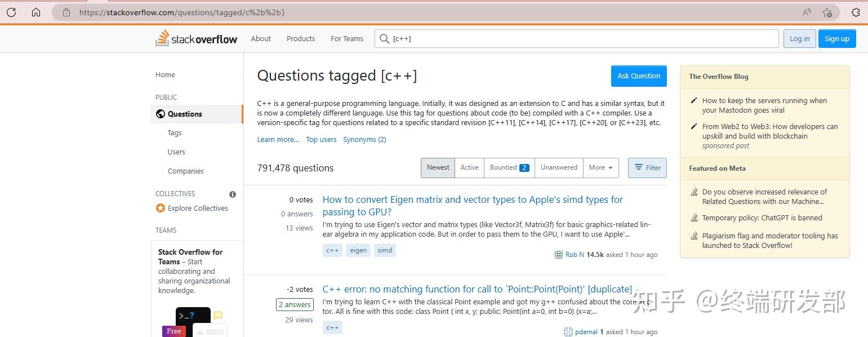Click the Meta icon beside the ChatGPT banned policy
The image size is (868, 337).
[x=693, y=218]
